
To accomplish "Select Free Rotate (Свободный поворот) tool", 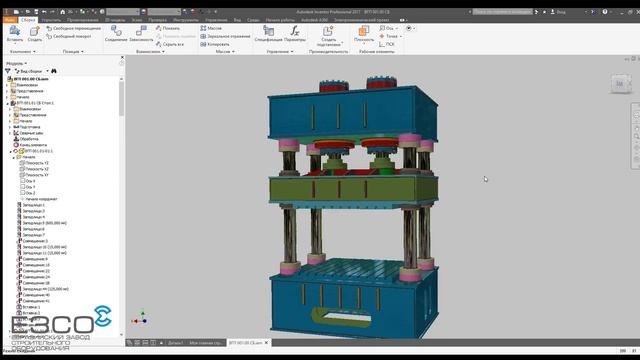I will (x=69, y=36).
